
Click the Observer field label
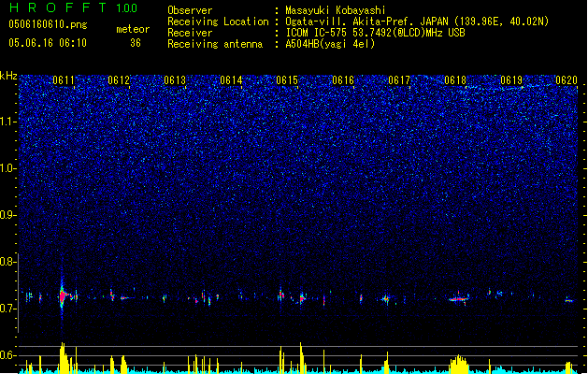coord(190,10)
